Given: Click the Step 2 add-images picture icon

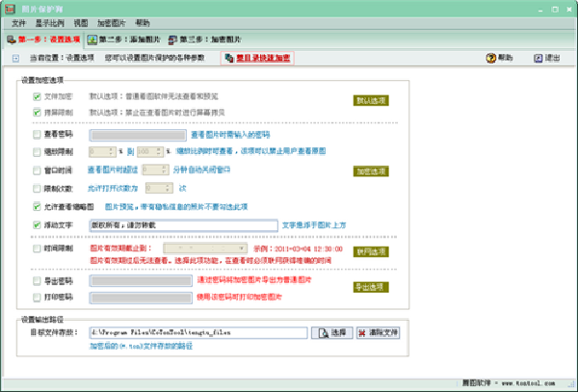Looking at the screenshot, I should pyautogui.click(x=92, y=39).
